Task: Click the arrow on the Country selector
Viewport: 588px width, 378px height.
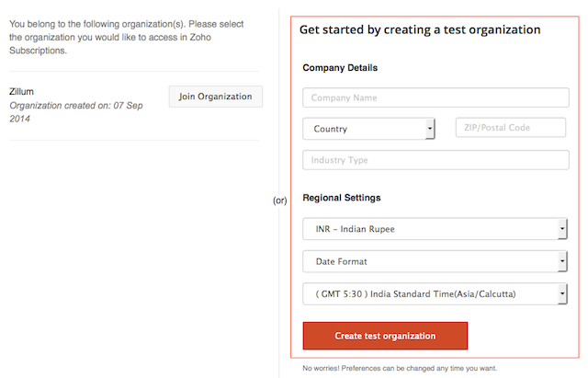Action: click(430, 130)
